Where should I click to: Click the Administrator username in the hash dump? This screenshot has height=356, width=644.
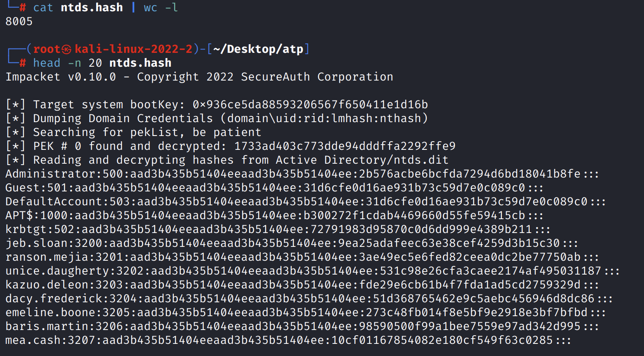(50, 174)
